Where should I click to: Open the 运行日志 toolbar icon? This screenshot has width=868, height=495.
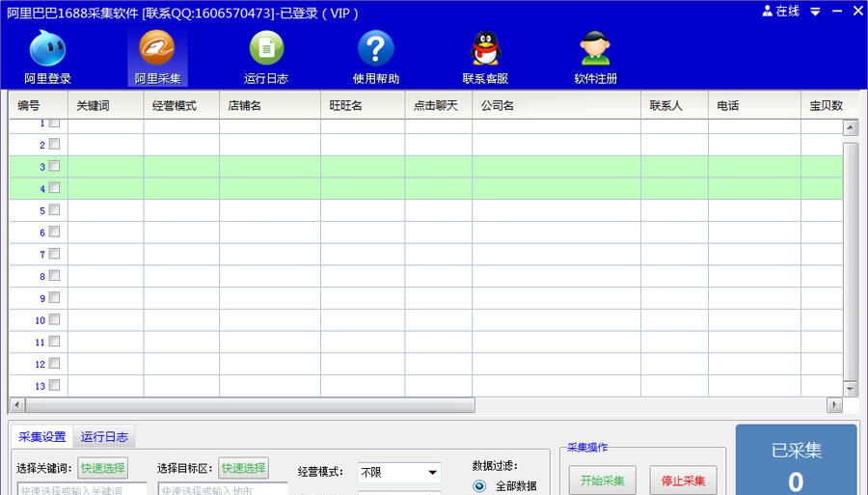point(266,49)
